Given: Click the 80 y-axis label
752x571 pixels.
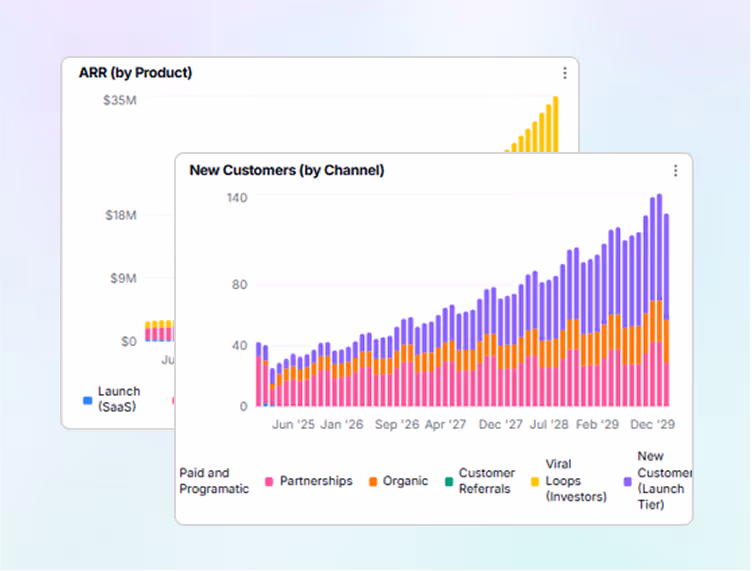Looking at the screenshot, I should point(239,285).
